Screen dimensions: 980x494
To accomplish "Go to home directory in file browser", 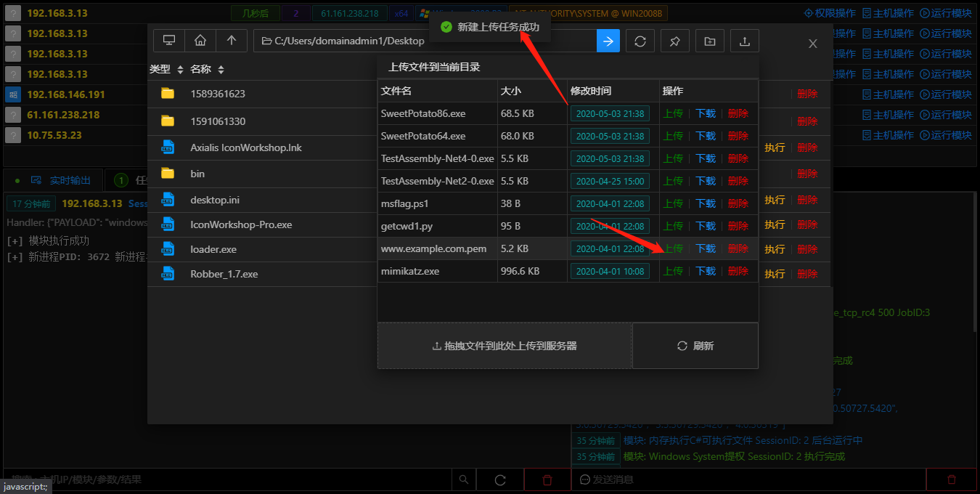I will click(x=200, y=41).
